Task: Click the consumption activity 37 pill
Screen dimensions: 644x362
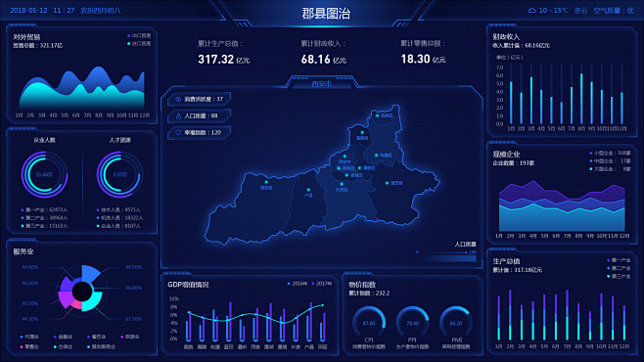Action: tap(200, 99)
